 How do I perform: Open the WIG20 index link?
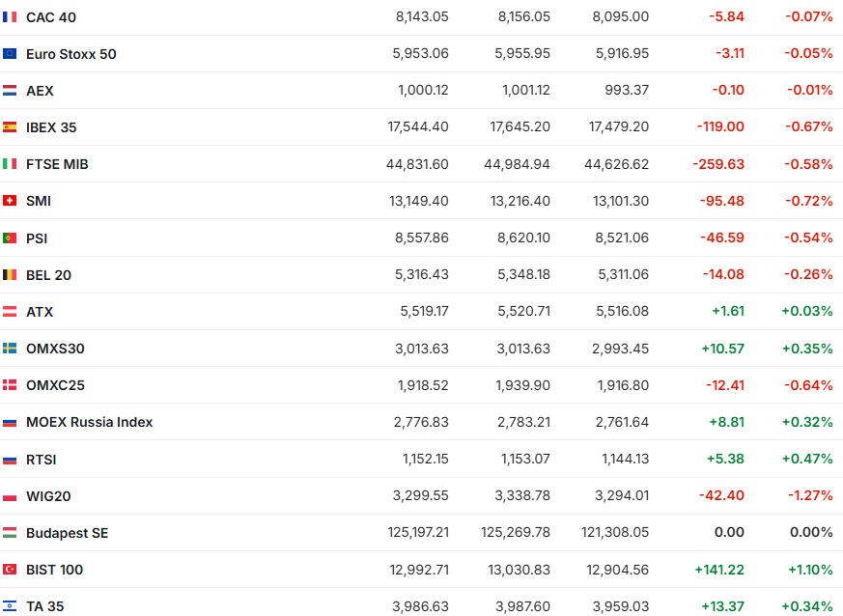click(x=48, y=496)
